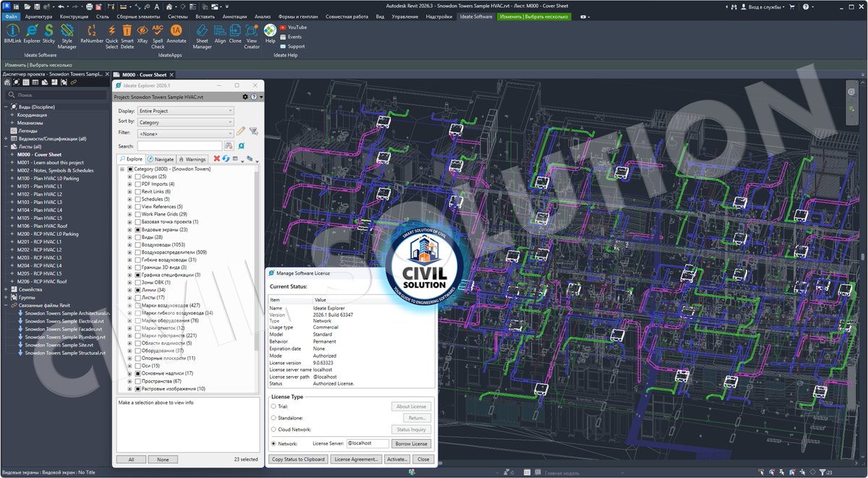This screenshot has height=478, width=868.
Task: Open Ideate Explorer from the ribbon
Action: (32, 34)
